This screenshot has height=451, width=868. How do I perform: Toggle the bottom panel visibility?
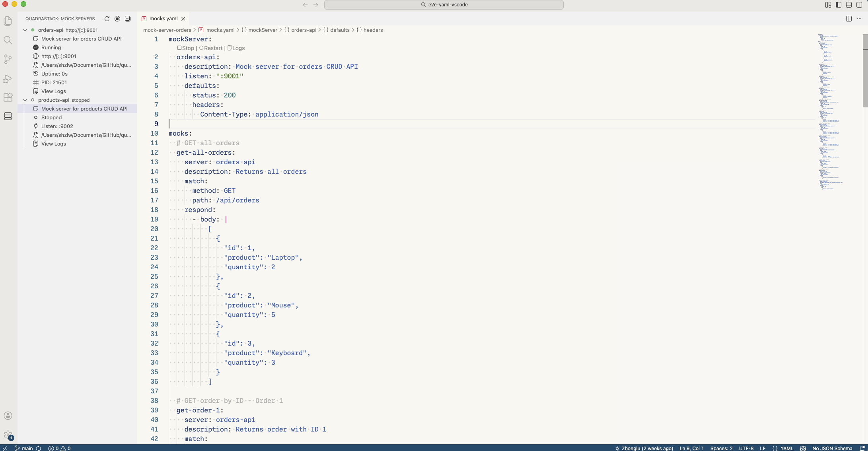coord(849,5)
